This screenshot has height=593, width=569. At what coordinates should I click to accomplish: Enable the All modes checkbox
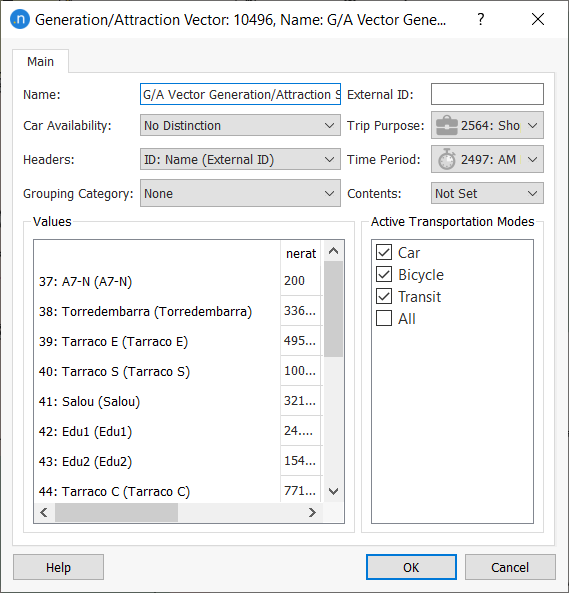(x=384, y=318)
